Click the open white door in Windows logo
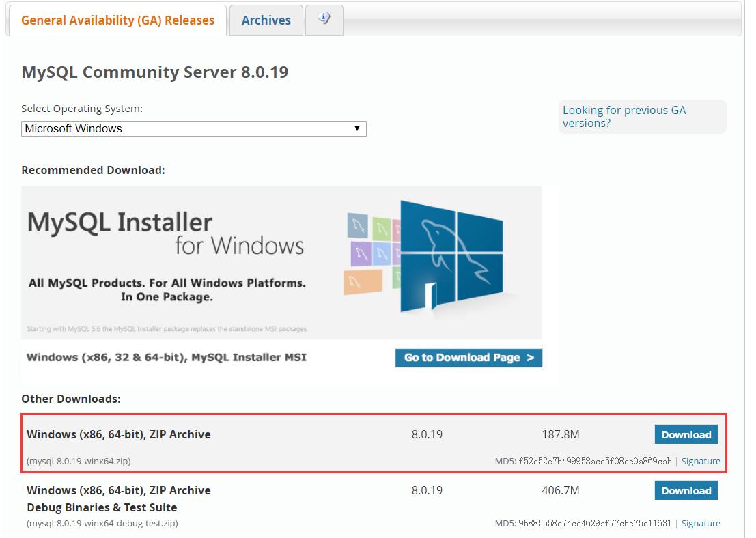The width and height of the screenshot is (756, 538). click(430, 296)
